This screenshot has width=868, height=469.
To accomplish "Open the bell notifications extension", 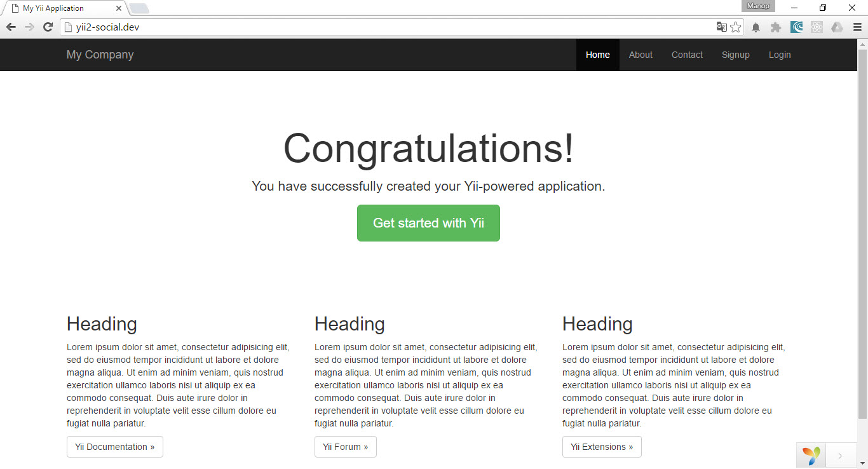I will pos(756,27).
